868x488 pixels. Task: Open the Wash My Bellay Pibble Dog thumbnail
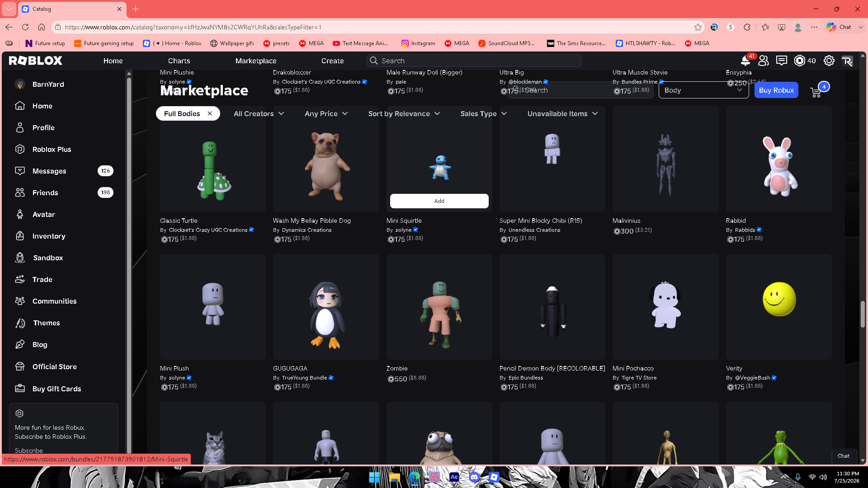click(326, 159)
